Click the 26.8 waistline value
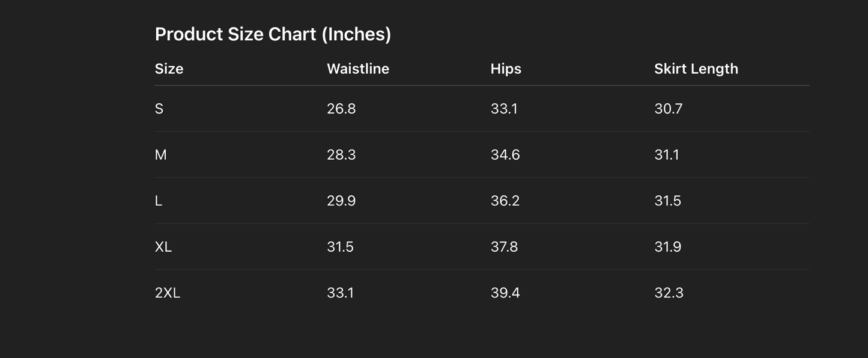Viewport: 868px width, 358px height. tap(341, 109)
